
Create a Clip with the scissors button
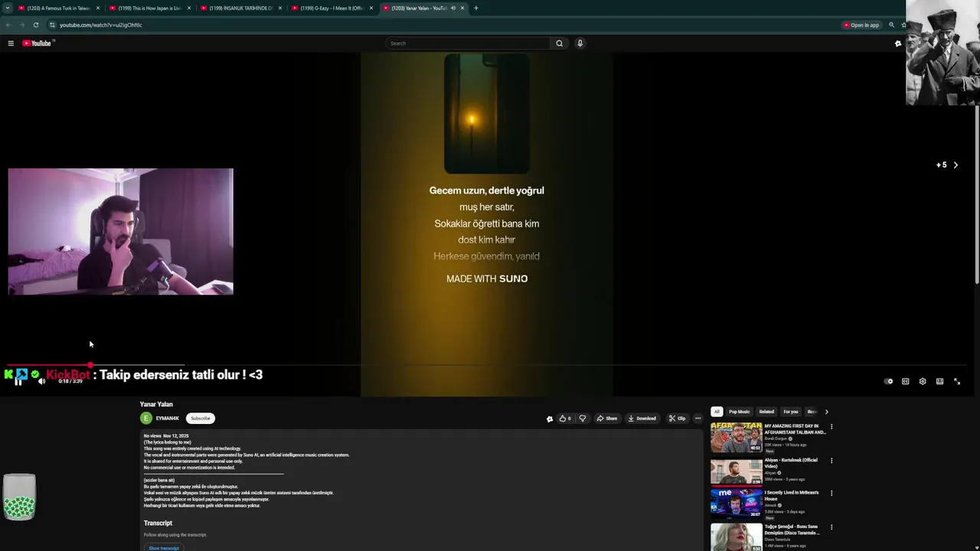tap(677, 419)
